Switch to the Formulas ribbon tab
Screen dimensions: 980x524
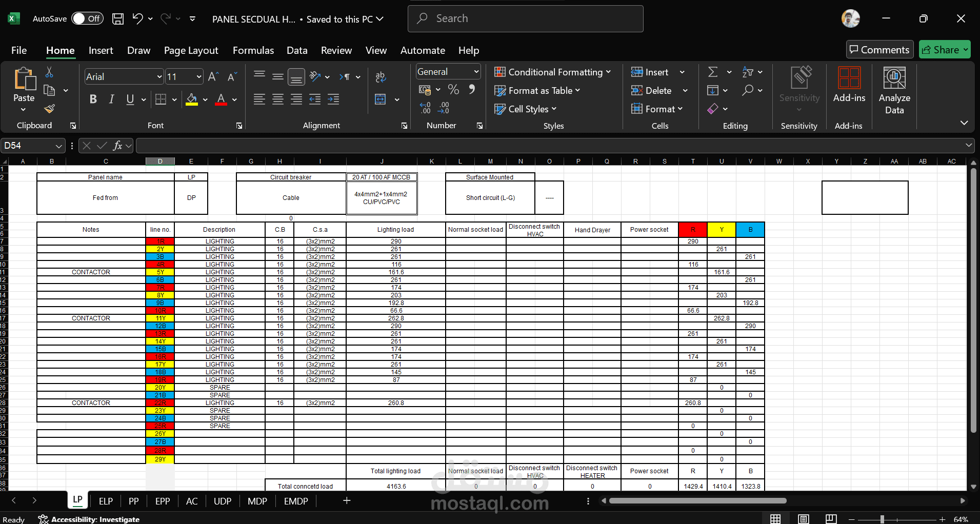[x=253, y=50]
